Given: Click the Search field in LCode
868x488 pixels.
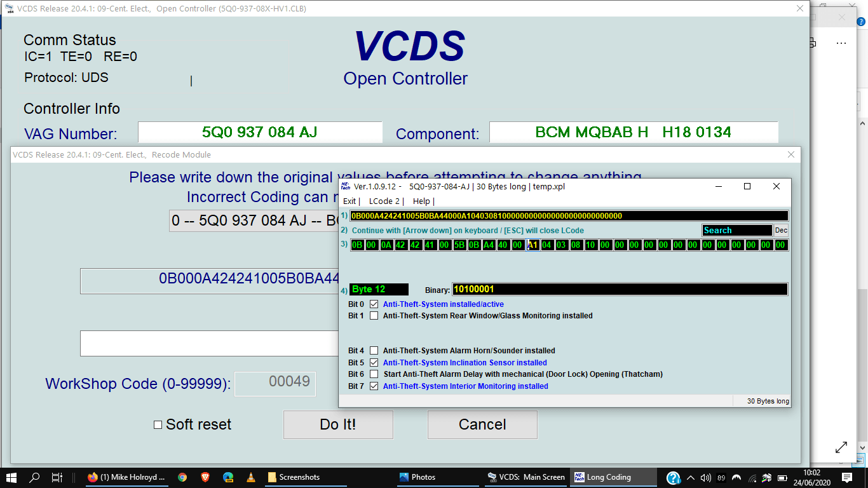Looking at the screenshot, I should coord(737,231).
